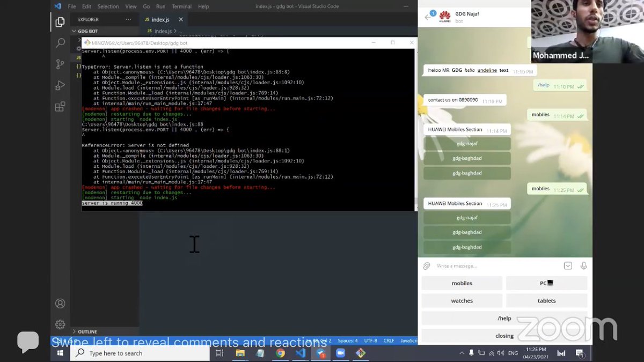
Task: Tap the tablets keyboard button
Action: click(x=546, y=301)
